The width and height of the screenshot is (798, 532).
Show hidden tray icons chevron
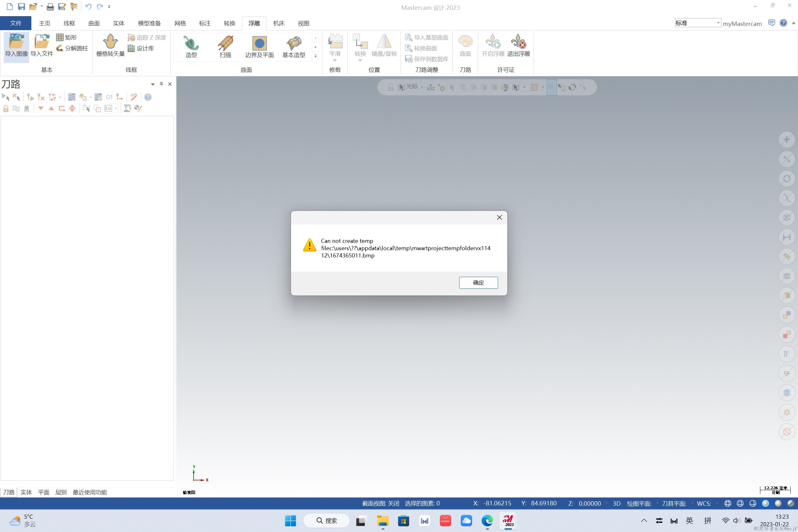click(643, 521)
